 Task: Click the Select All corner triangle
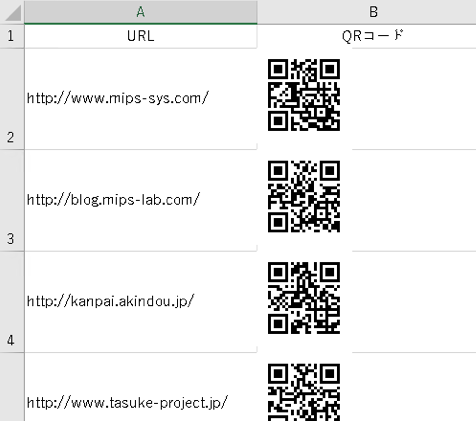click(13, 12)
